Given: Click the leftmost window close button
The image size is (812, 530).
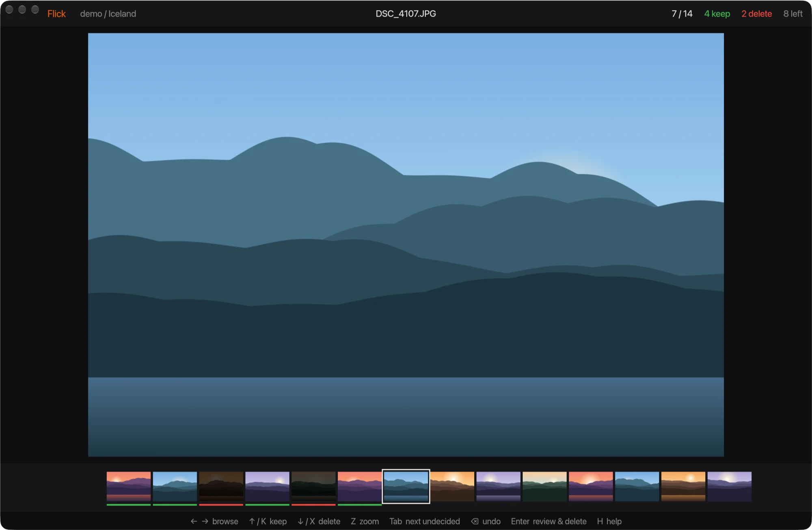Looking at the screenshot, I should coord(9,9).
